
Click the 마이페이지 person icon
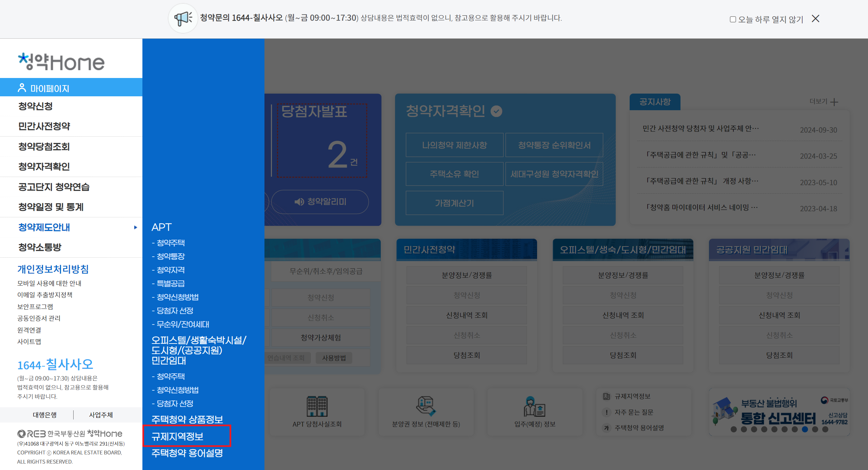pyautogui.click(x=22, y=88)
